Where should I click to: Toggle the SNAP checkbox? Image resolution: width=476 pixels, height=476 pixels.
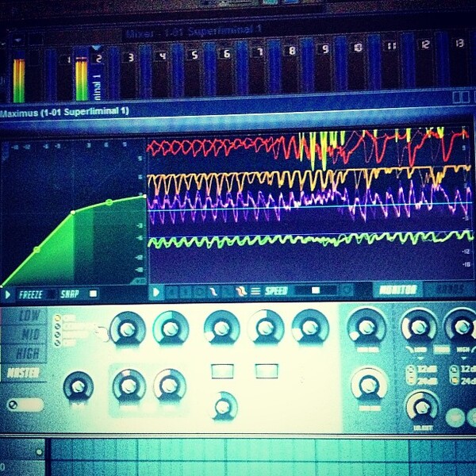point(93,294)
